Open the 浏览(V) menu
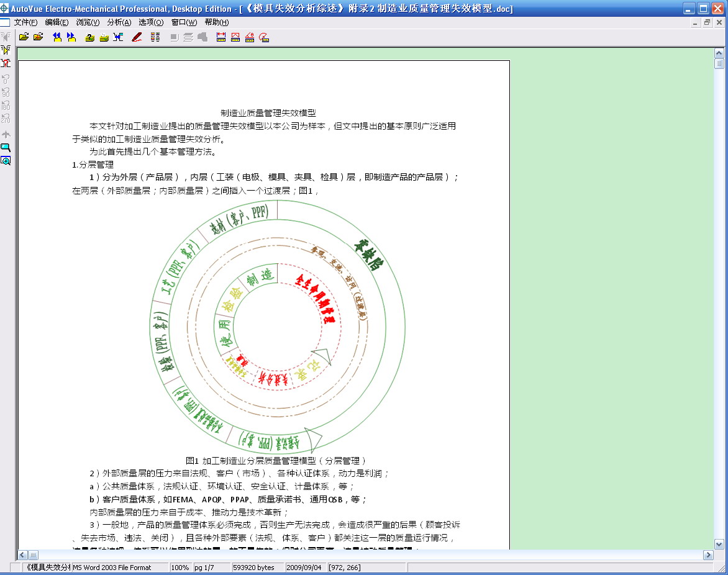Screen dimensions: 728x575 coord(88,22)
